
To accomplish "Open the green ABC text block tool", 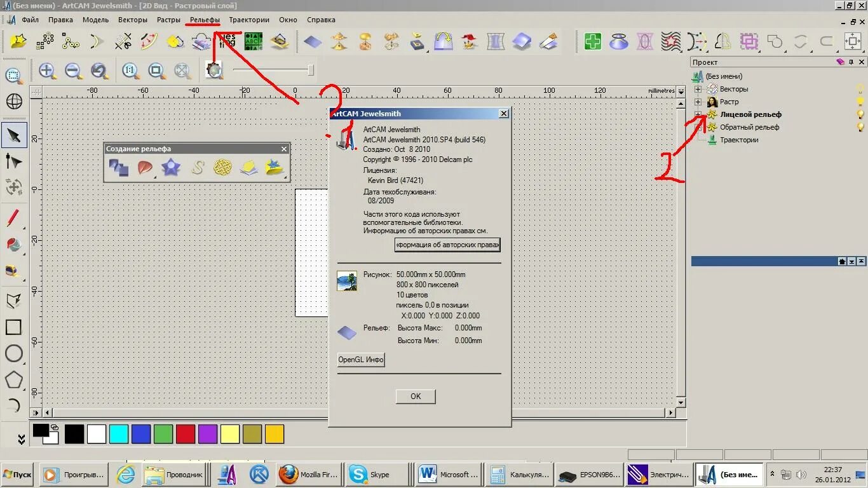I will (254, 42).
